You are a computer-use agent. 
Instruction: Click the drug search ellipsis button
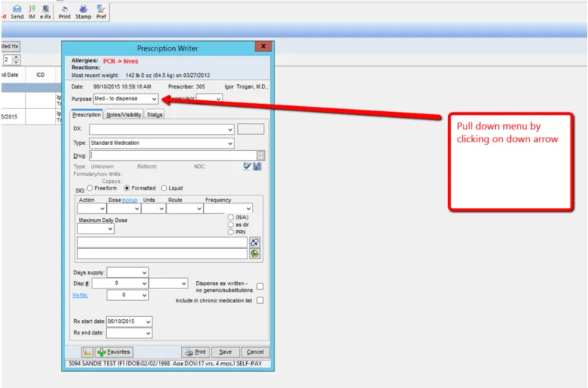coord(260,155)
